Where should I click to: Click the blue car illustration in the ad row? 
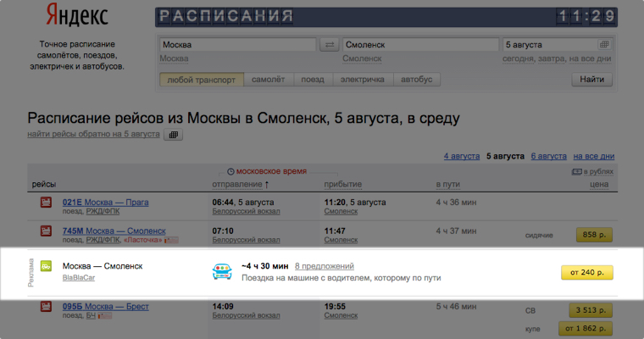click(222, 271)
